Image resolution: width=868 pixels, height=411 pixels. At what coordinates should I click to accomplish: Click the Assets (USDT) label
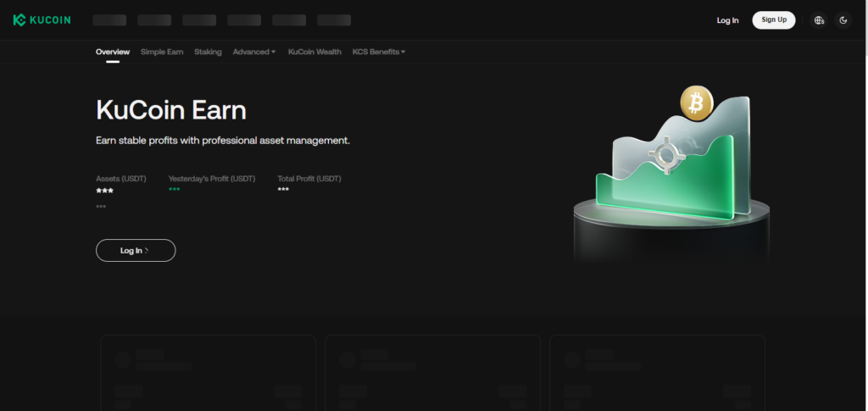point(120,179)
